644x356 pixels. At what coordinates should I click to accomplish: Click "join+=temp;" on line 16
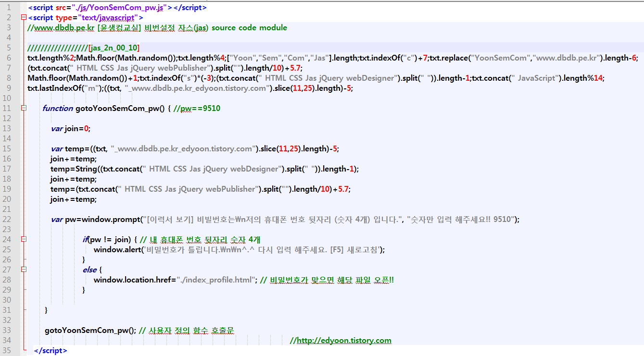[x=73, y=159]
